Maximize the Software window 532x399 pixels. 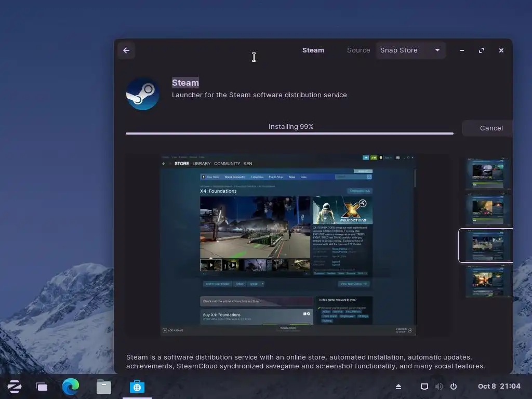[x=482, y=50]
